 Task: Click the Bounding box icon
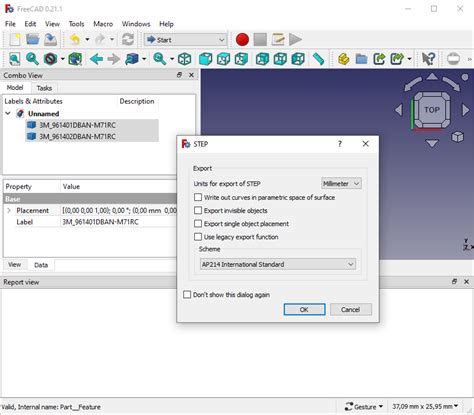click(75, 59)
